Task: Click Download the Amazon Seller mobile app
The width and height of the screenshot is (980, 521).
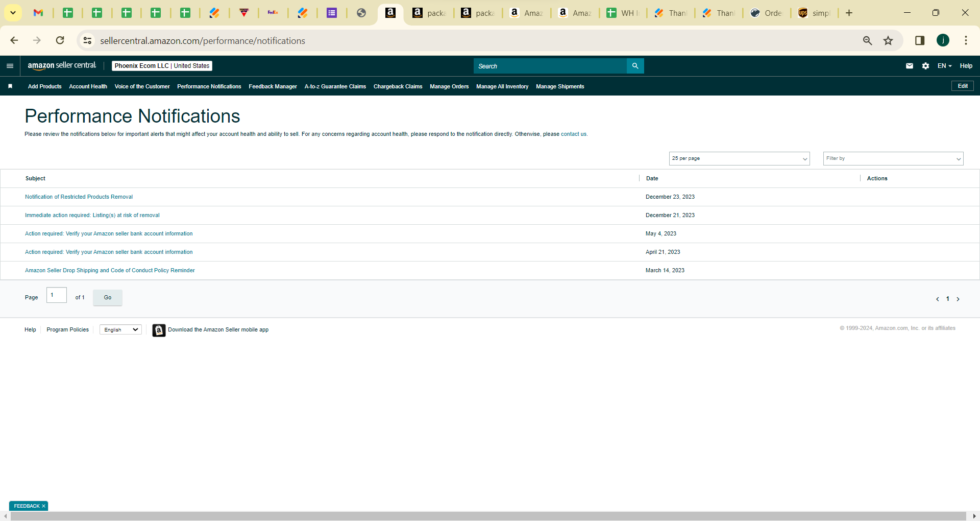Action: (x=218, y=329)
